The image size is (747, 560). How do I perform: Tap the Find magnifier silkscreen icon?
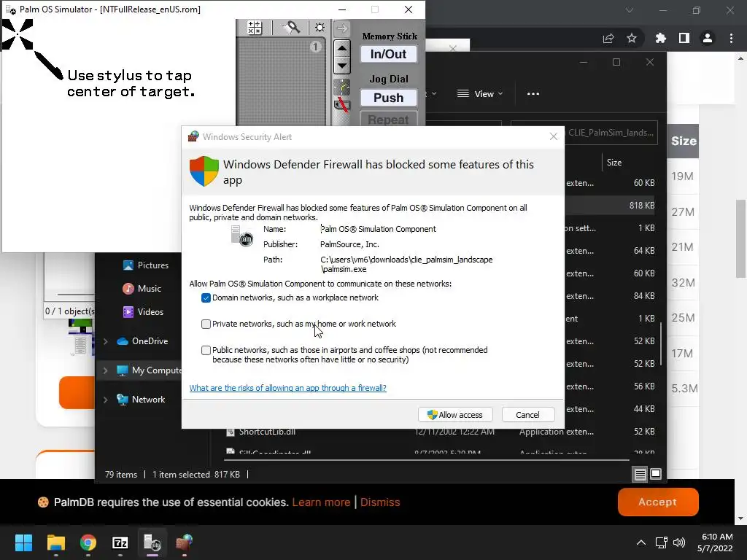292,28
